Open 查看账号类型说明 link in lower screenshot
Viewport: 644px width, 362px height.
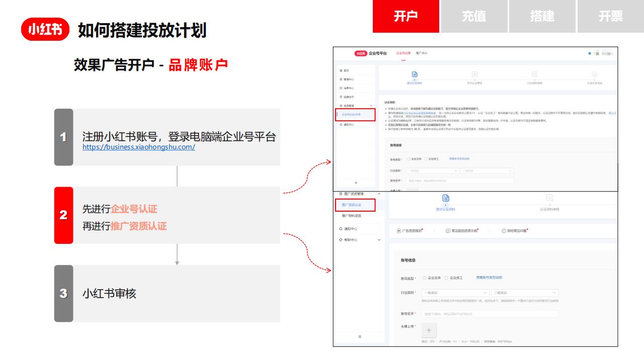click(489, 278)
